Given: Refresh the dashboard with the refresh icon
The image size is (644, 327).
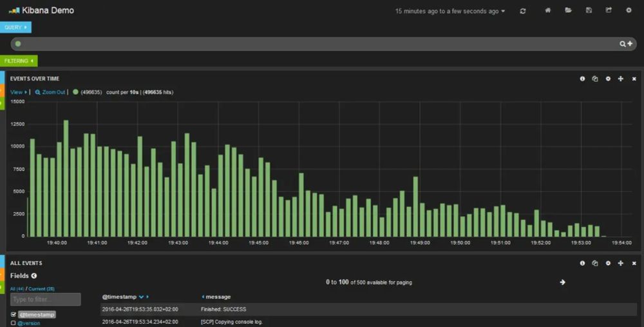Looking at the screenshot, I should pyautogui.click(x=522, y=11).
